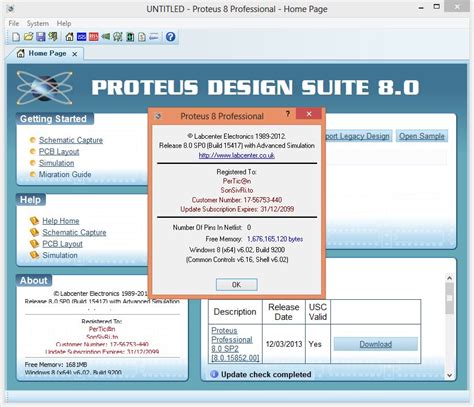The width and height of the screenshot is (474, 407).
Task: Open Getting Started Simulation link
Action: [x=56, y=163]
